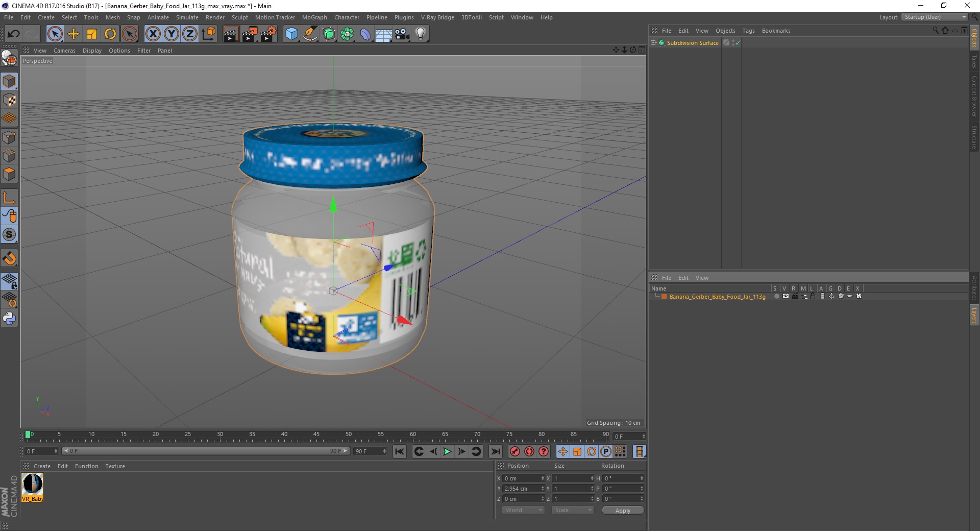Open Edit Render Settings icon
The height and width of the screenshot is (531, 980).
pos(268,34)
